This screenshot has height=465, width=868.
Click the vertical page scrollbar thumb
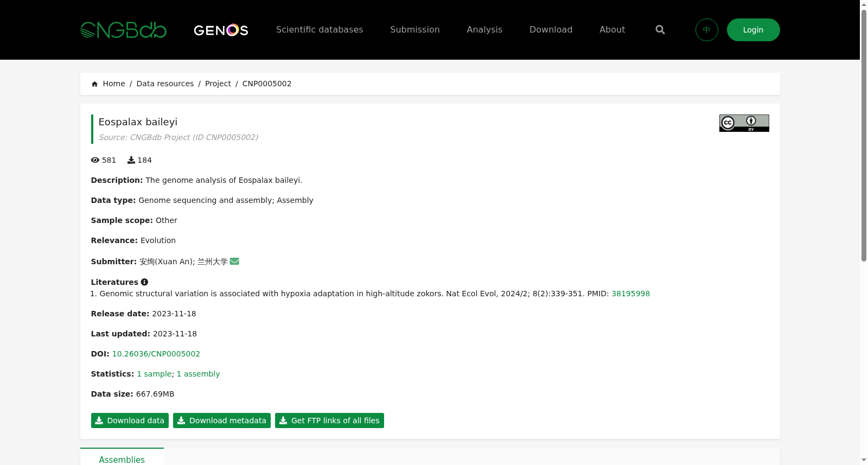tap(864, 136)
